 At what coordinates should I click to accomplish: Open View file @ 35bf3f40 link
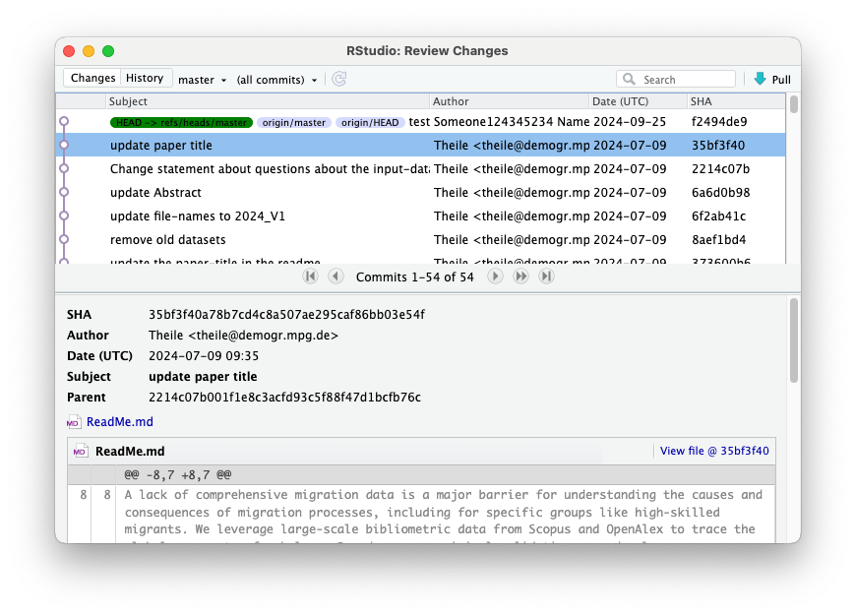pos(714,451)
